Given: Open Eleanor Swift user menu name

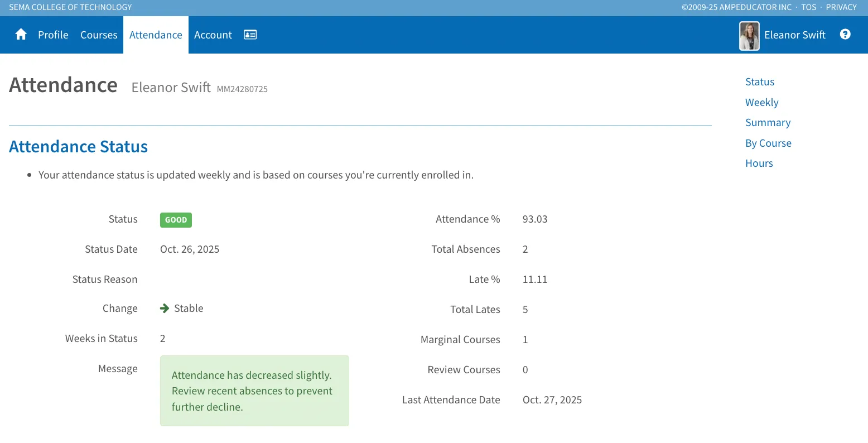Looking at the screenshot, I should point(794,35).
